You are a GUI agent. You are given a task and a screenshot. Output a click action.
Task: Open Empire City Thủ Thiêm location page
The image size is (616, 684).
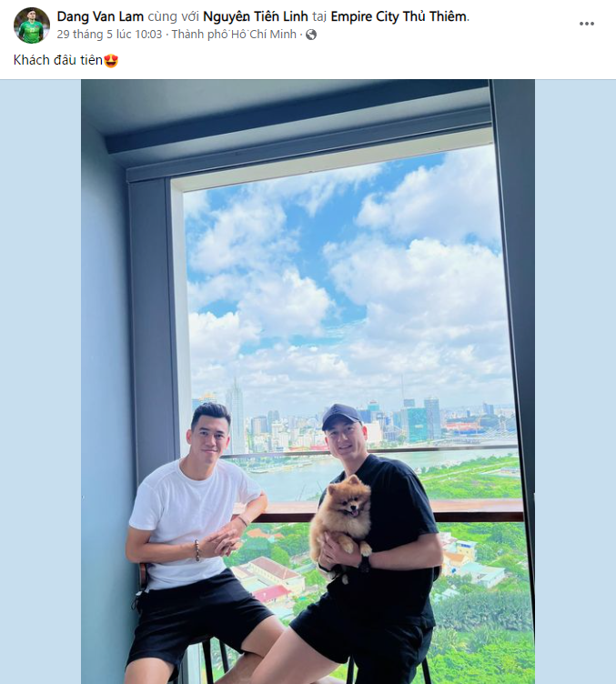pyautogui.click(x=399, y=16)
